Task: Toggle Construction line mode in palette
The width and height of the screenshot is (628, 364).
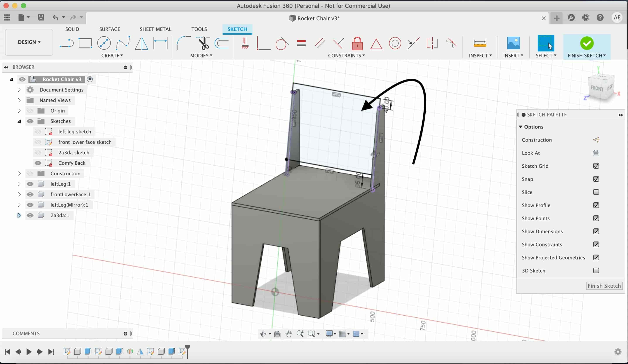Action: click(x=596, y=140)
